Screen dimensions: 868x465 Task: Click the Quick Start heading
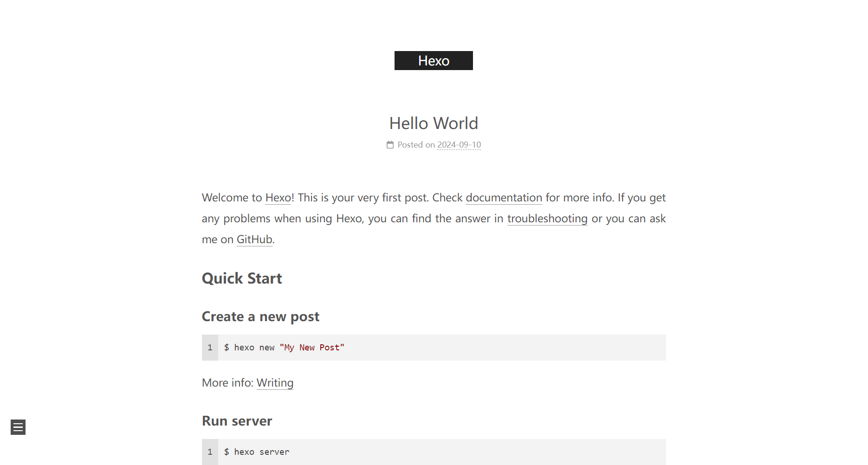(242, 278)
